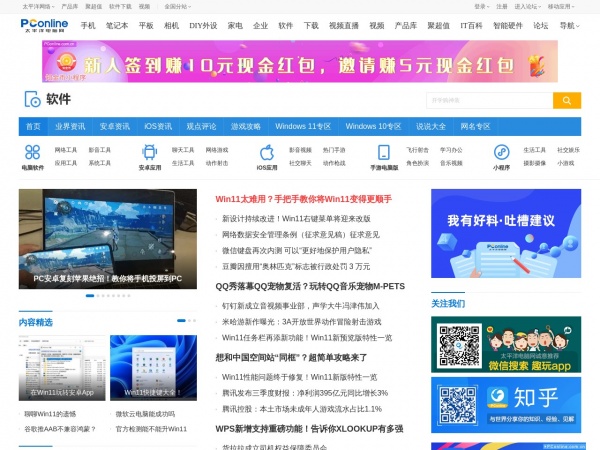This screenshot has width=600, height=450.
Task: Open the 安卓应用 Android icon
Action: point(149,154)
